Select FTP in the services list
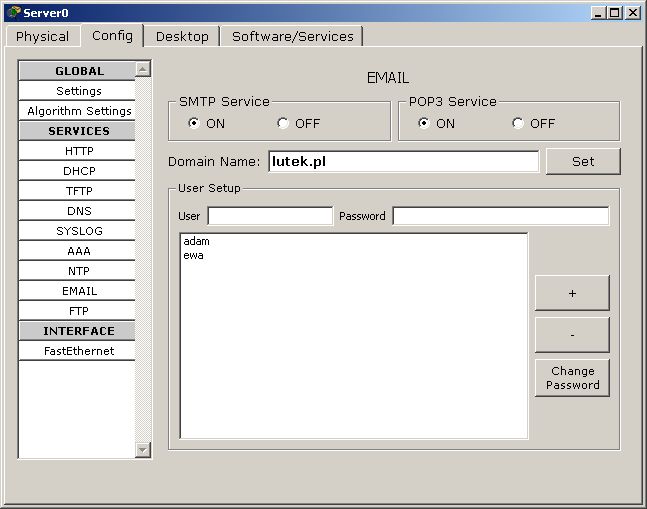The image size is (647, 509). pos(77,311)
